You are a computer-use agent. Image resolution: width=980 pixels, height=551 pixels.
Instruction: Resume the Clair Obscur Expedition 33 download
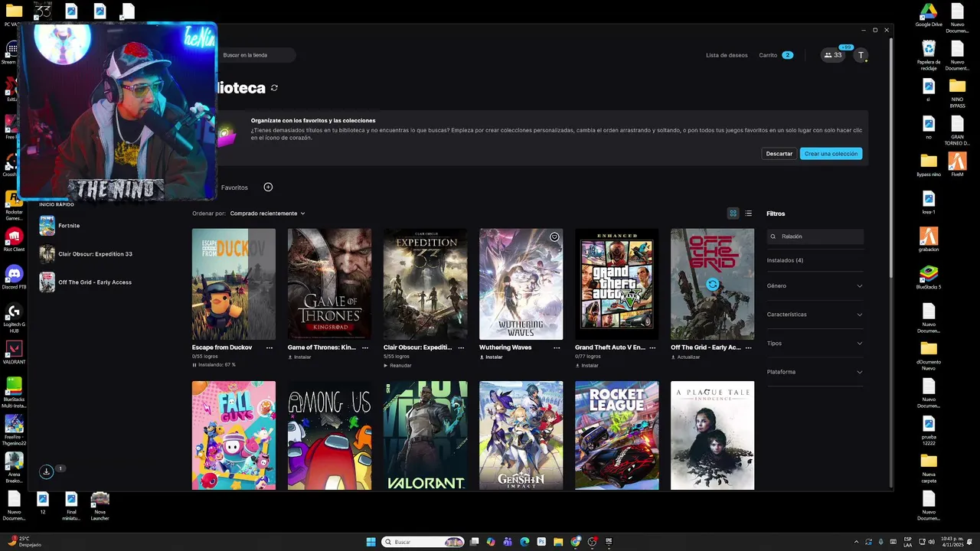[397, 365]
